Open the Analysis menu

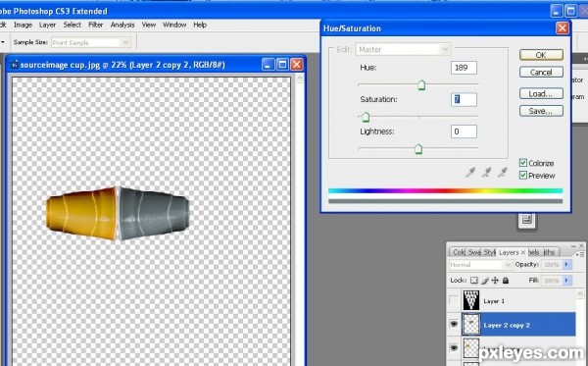pos(122,25)
